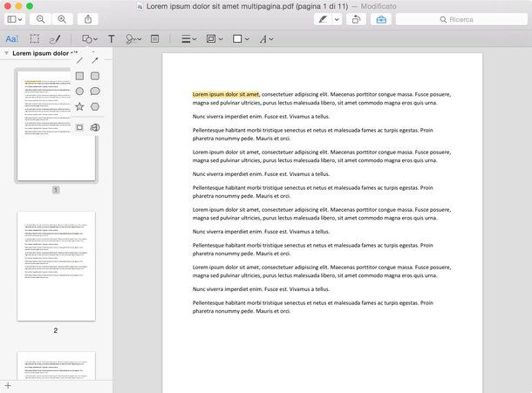Image resolution: width=532 pixels, height=393 pixels.
Task: Click the page number label '2'
Action: 56,330
